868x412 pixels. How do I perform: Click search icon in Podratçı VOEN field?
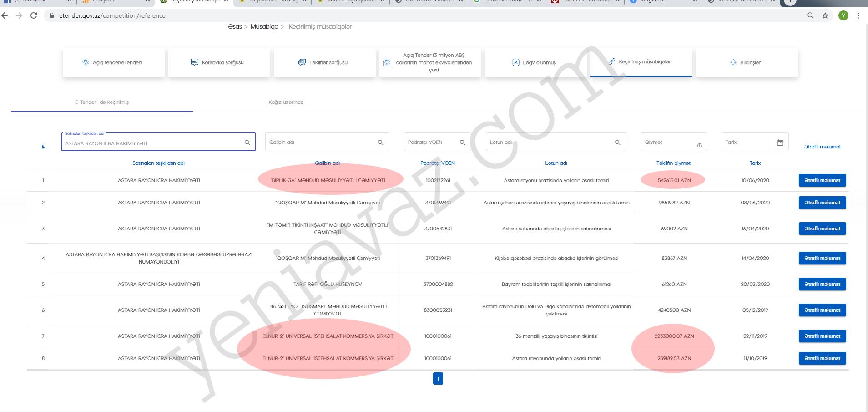463,142
